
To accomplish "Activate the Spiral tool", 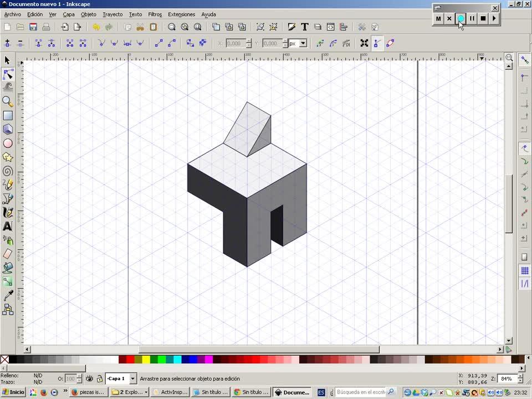I will point(8,171).
